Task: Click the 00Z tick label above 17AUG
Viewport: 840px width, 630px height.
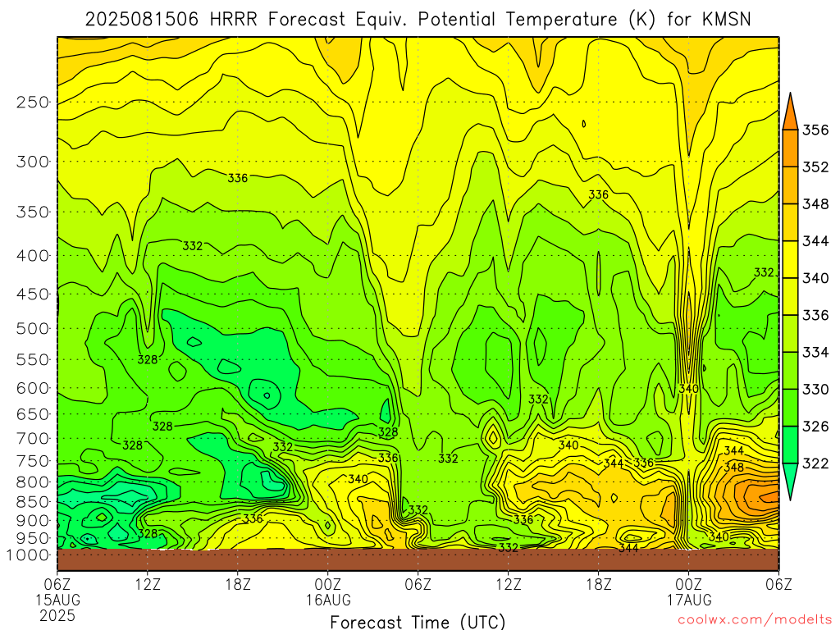Action: pyautogui.click(x=689, y=584)
